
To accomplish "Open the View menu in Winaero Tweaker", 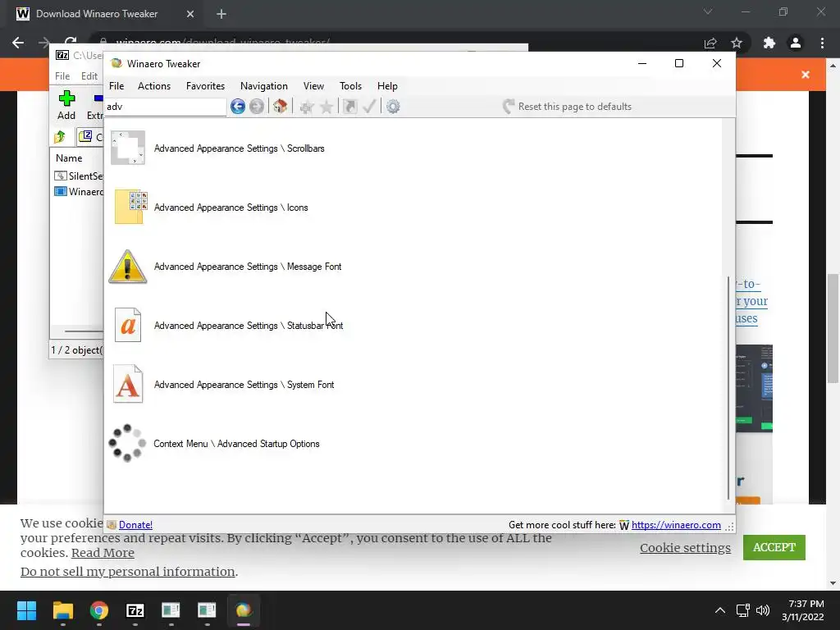I will tap(313, 85).
